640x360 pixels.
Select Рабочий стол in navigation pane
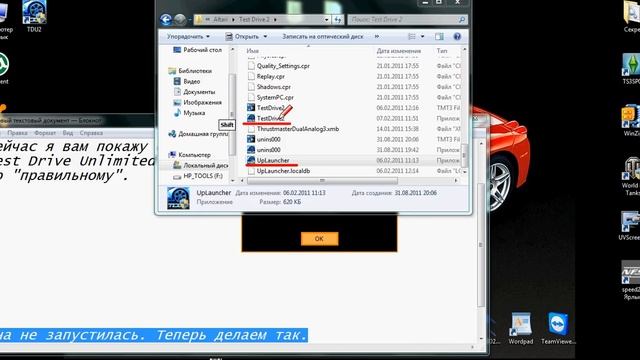click(198, 50)
